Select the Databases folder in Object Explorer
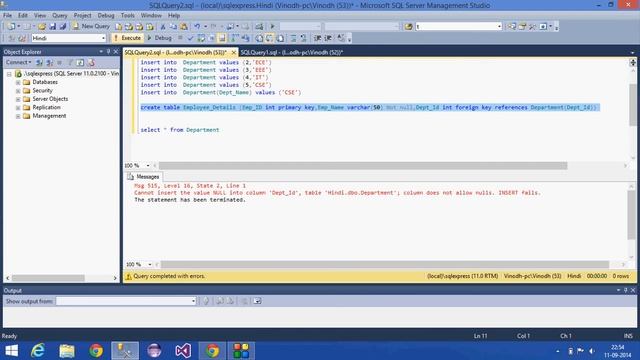This screenshot has height=360, width=640. pos(44,82)
